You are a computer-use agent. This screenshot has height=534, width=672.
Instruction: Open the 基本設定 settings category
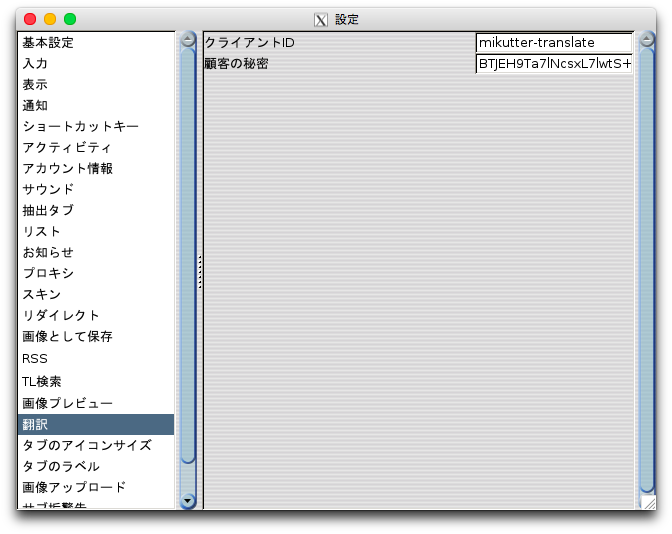(x=96, y=42)
